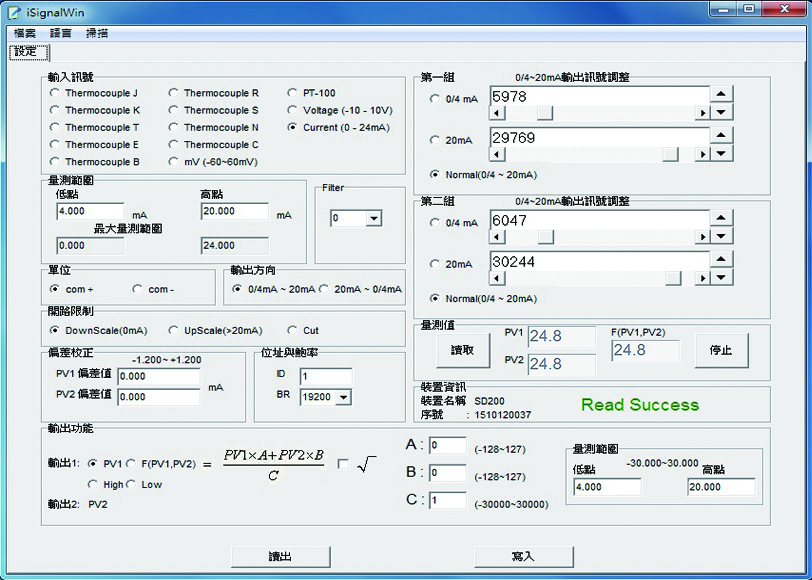Open the 掃描 menu
Image resolution: width=812 pixels, height=580 pixels.
pyautogui.click(x=97, y=33)
